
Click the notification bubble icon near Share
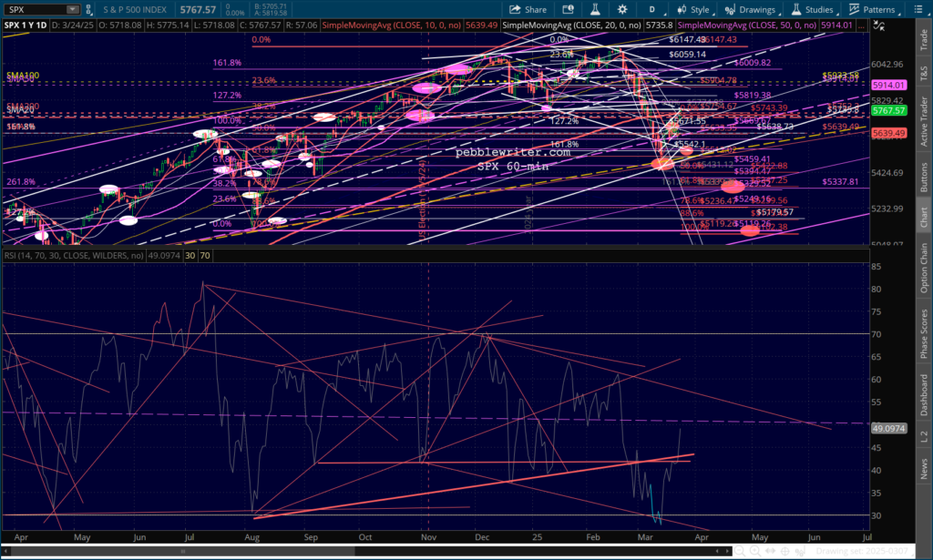[568, 9]
